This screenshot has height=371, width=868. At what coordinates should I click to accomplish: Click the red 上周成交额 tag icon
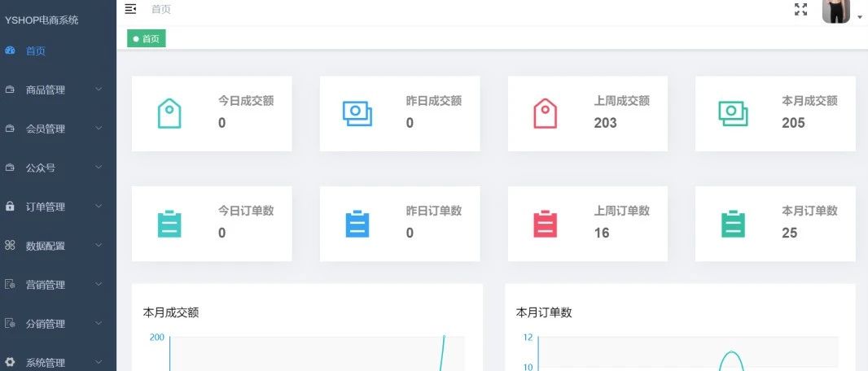pyautogui.click(x=545, y=113)
